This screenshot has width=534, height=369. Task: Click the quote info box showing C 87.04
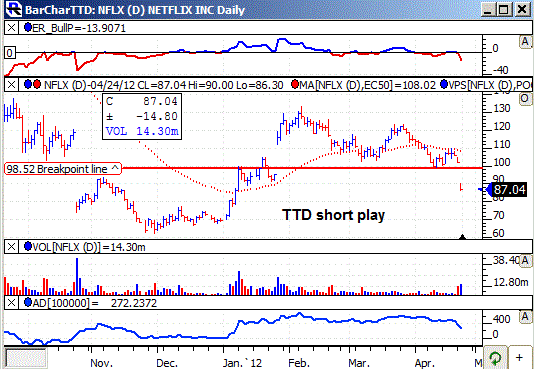pyautogui.click(x=142, y=116)
